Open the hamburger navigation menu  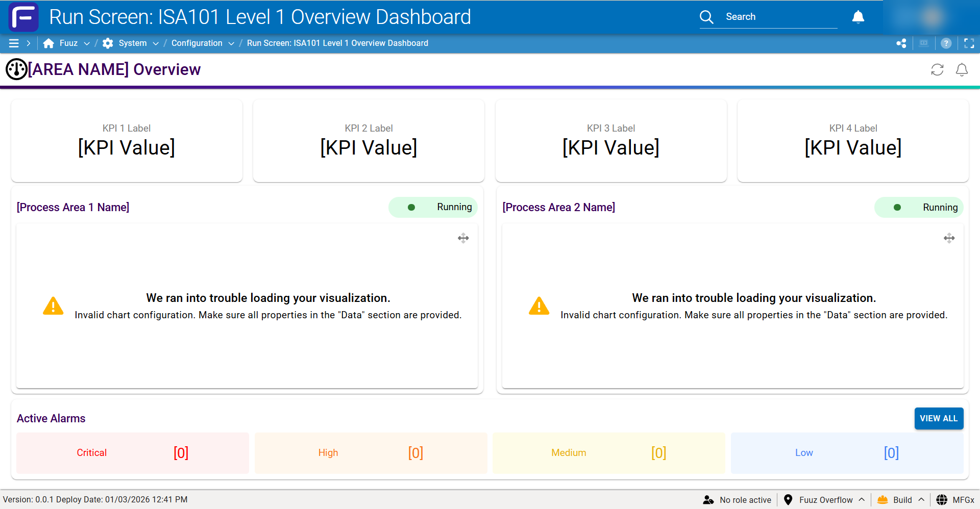(14, 43)
